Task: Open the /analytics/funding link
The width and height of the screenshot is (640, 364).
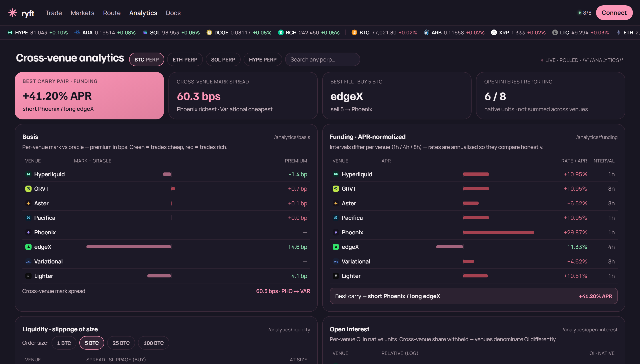Action: coord(597,137)
